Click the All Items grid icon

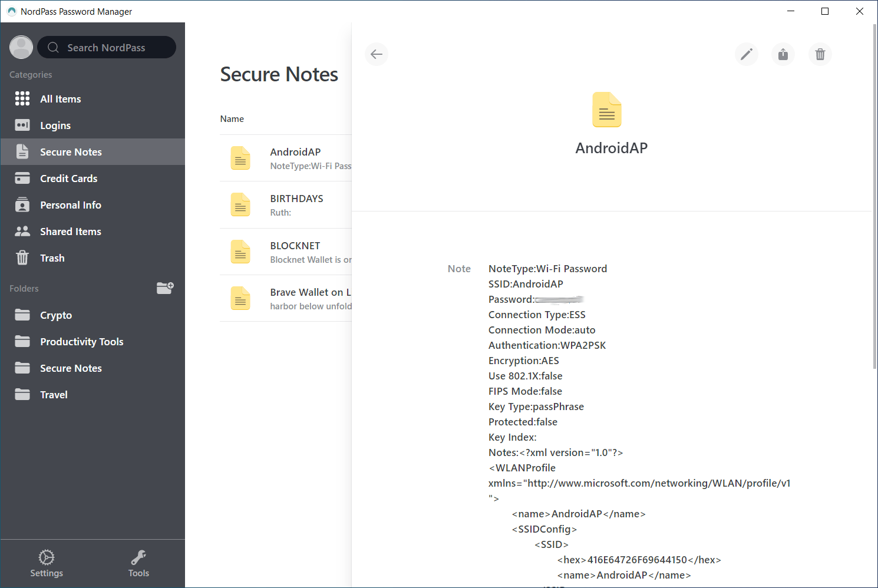[x=22, y=98]
